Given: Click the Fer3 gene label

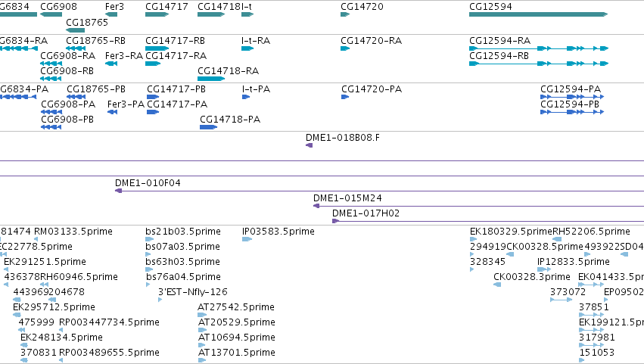Looking at the screenshot, I should pos(114,7).
